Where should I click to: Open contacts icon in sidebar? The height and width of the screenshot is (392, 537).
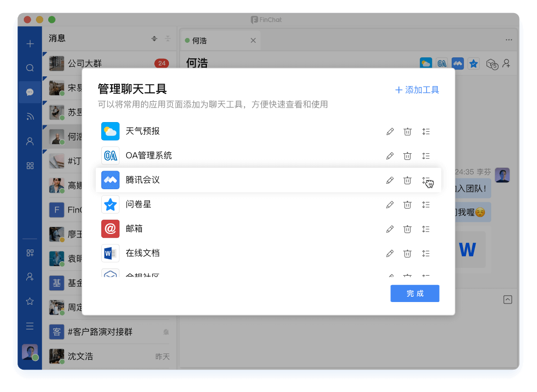[x=30, y=141]
